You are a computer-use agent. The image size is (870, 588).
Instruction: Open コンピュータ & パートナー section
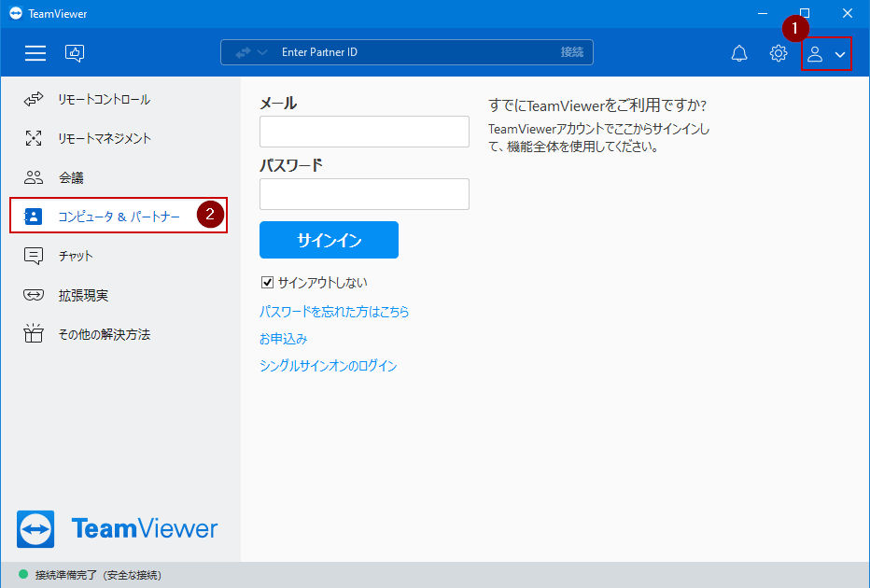[x=119, y=216]
